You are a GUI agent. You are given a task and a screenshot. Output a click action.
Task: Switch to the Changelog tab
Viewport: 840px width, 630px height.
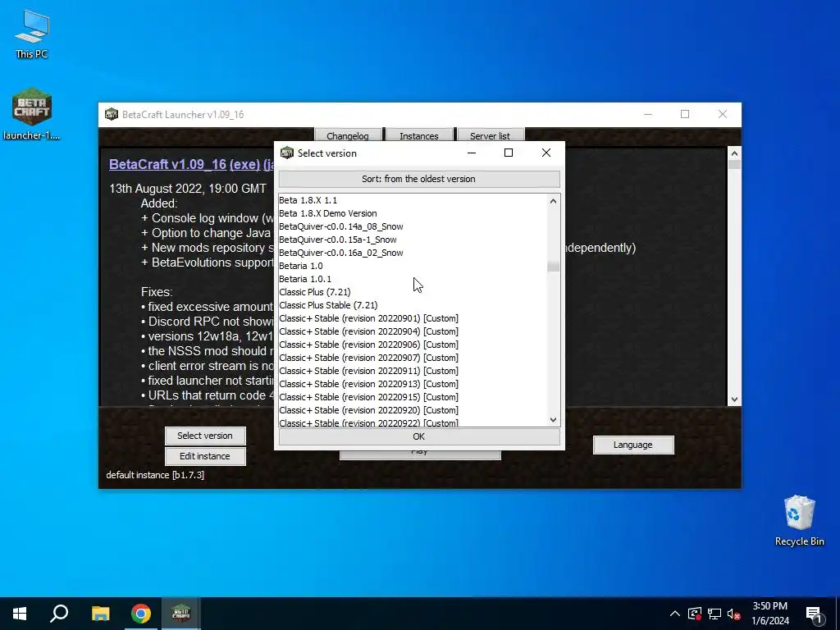click(x=348, y=135)
